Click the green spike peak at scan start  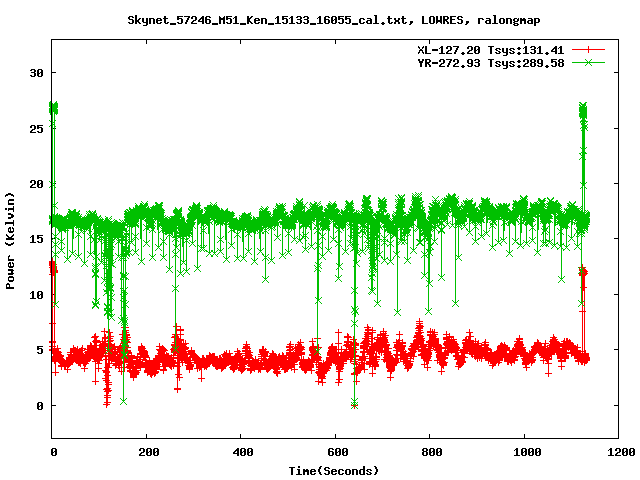(x=54, y=106)
